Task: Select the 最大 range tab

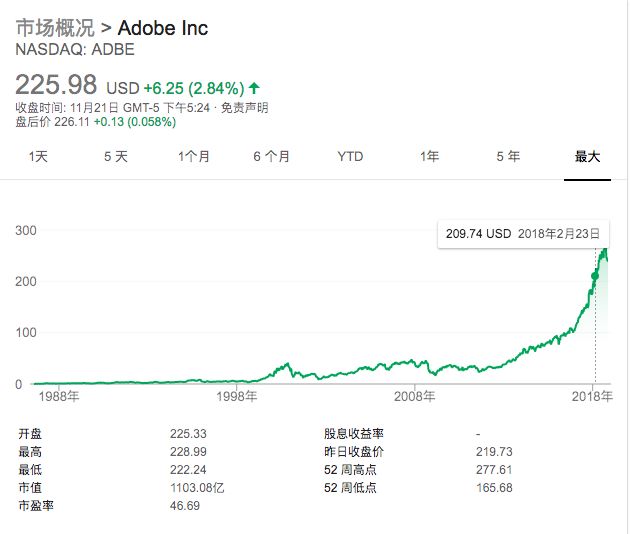Action: (x=587, y=156)
